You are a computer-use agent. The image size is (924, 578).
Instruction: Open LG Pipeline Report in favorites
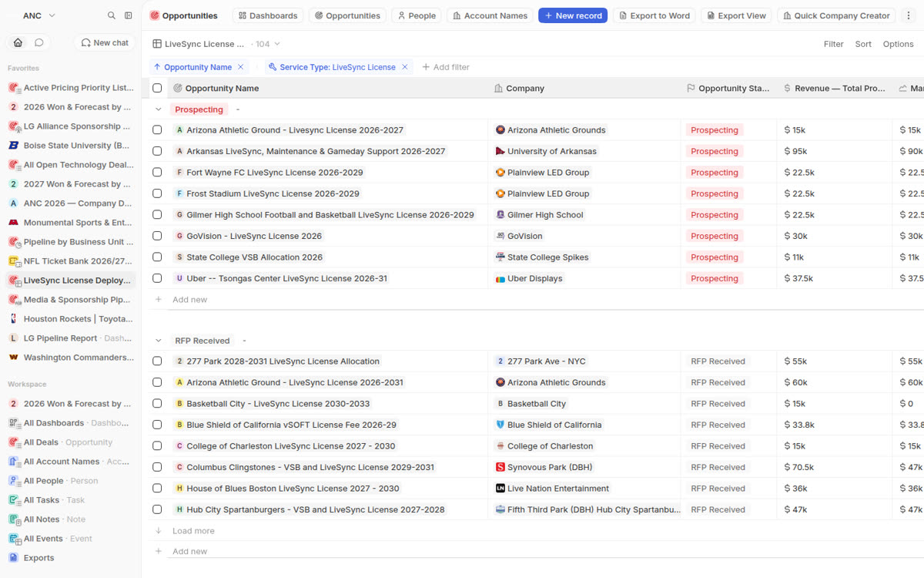tap(71, 338)
